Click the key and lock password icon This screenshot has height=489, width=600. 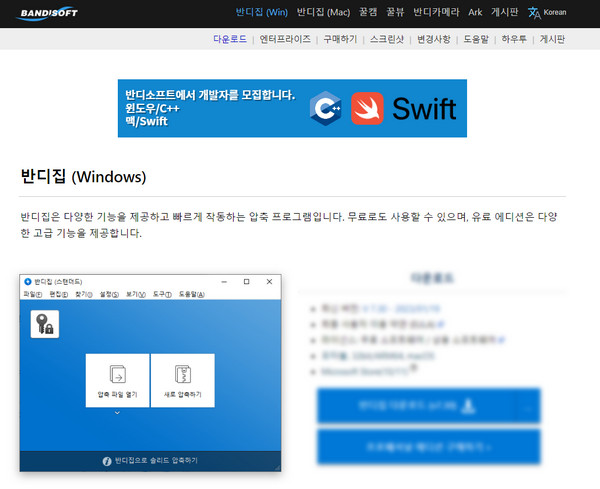tap(45, 324)
